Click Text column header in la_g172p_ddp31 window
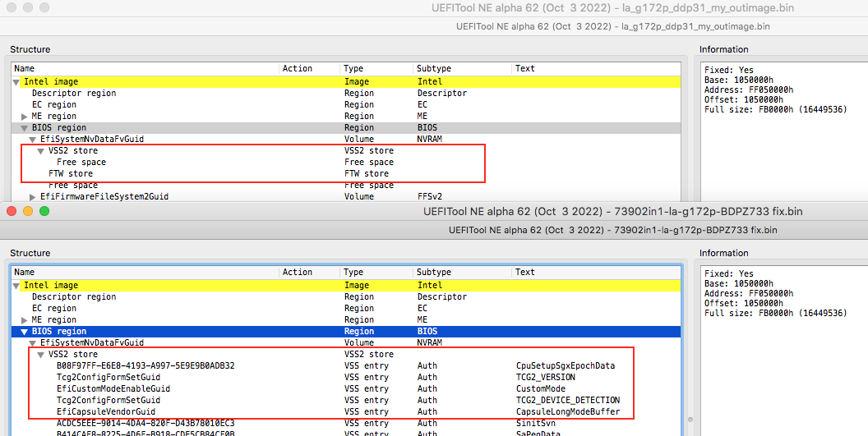This screenshot has width=868, height=436. 597,69
